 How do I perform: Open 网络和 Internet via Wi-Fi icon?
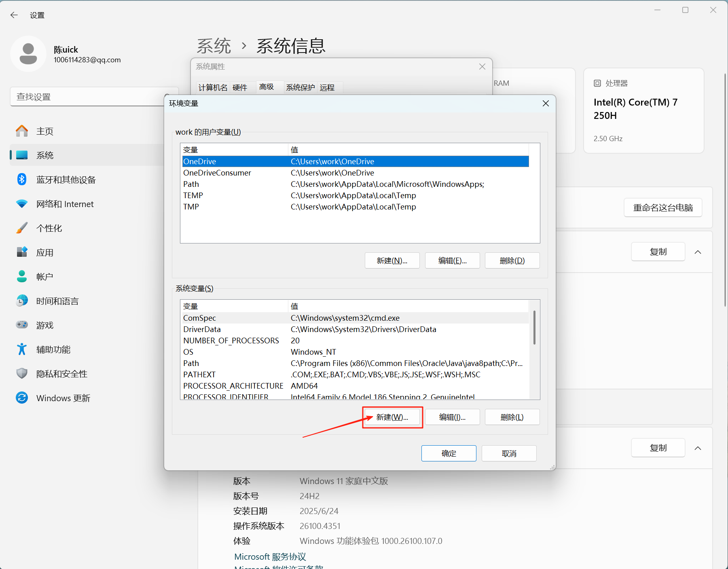(x=22, y=204)
